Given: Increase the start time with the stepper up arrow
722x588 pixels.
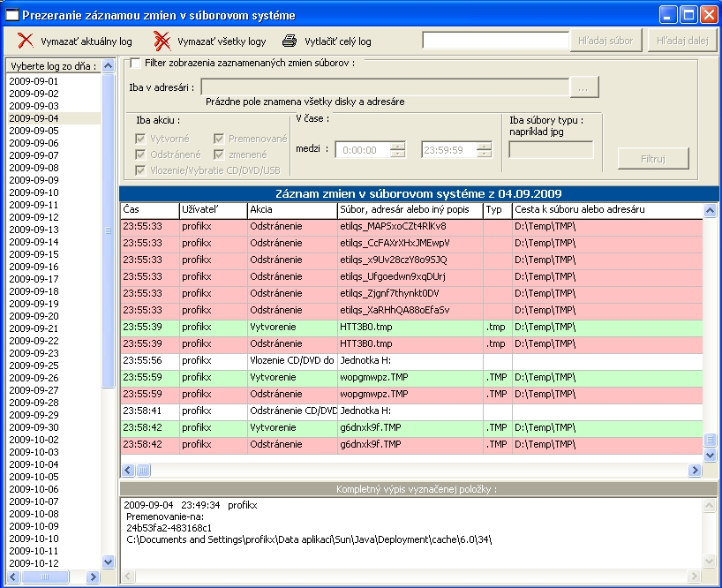Looking at the screenshot, I should pyautogui.click(x=397, y=146).
